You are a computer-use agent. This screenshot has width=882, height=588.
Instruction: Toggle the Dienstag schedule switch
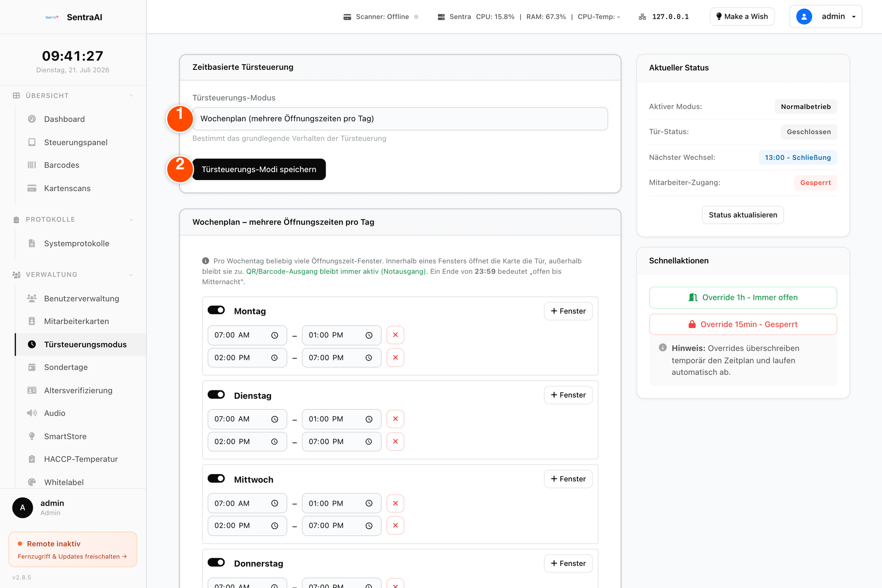(216, 395)
